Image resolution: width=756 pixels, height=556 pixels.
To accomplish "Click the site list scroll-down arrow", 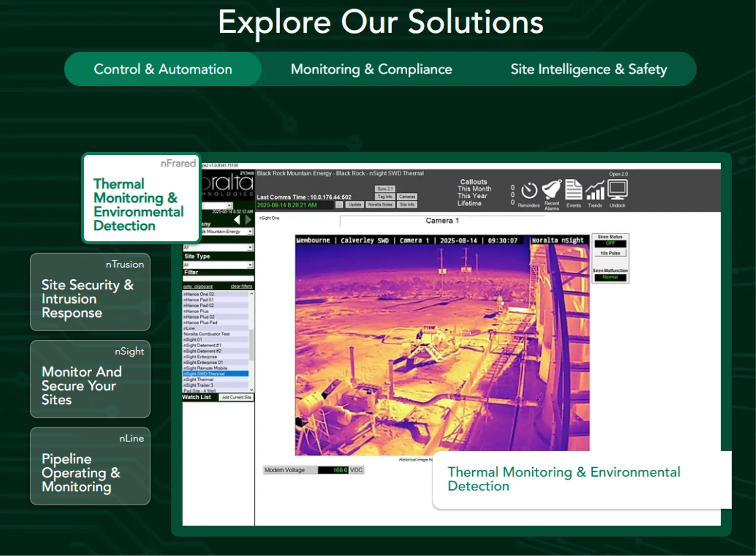I will click(251, 390).
